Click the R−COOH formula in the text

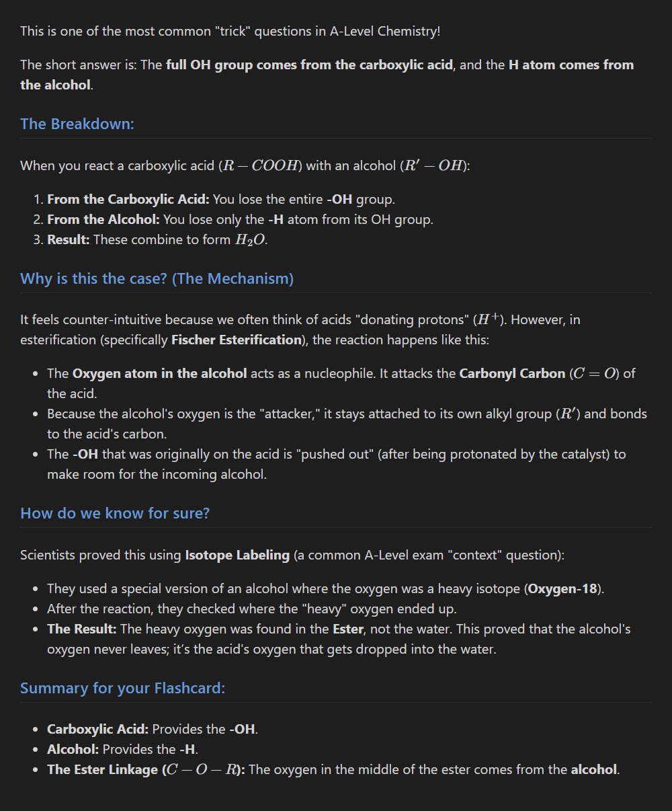261,166
